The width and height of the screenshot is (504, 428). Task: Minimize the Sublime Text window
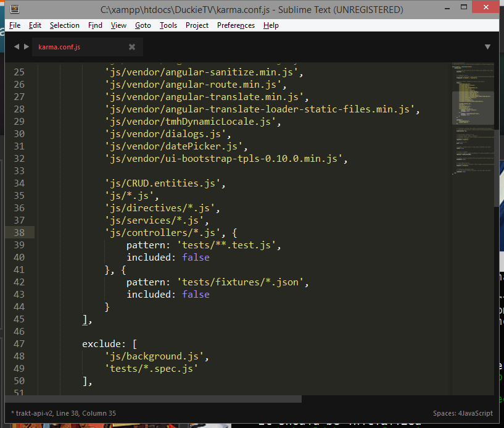(x=447, y=8)
